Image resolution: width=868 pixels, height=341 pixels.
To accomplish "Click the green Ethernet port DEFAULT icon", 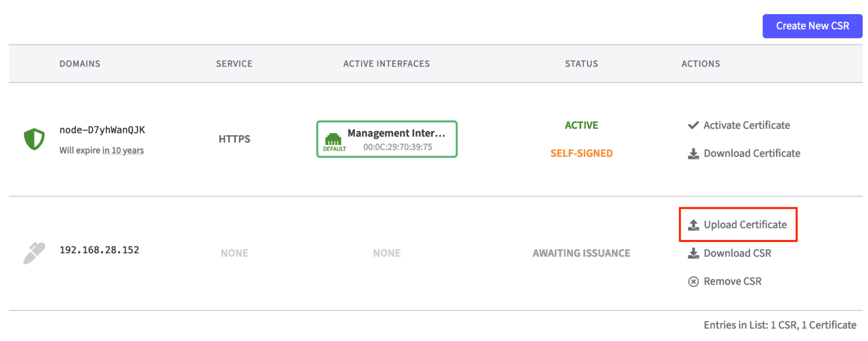I will [x=333, y=139].
